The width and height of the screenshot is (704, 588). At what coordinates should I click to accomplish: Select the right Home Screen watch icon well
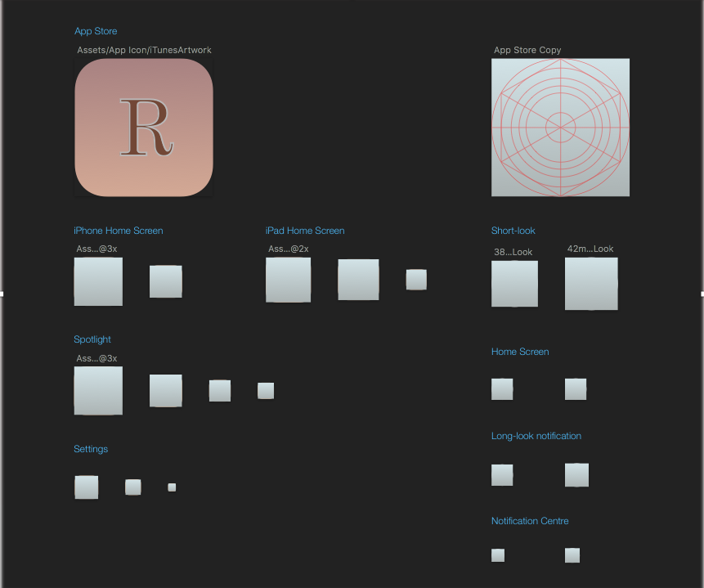pos(575,388)
